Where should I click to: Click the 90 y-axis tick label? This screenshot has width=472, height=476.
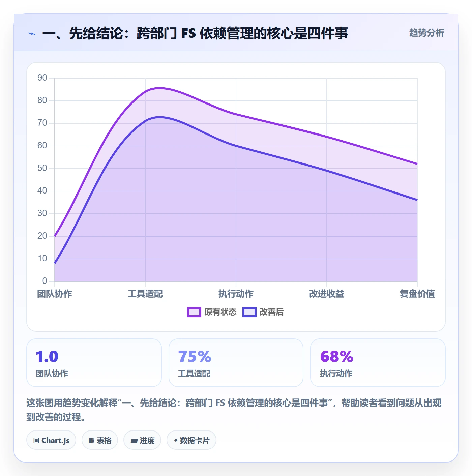(42, 78)
